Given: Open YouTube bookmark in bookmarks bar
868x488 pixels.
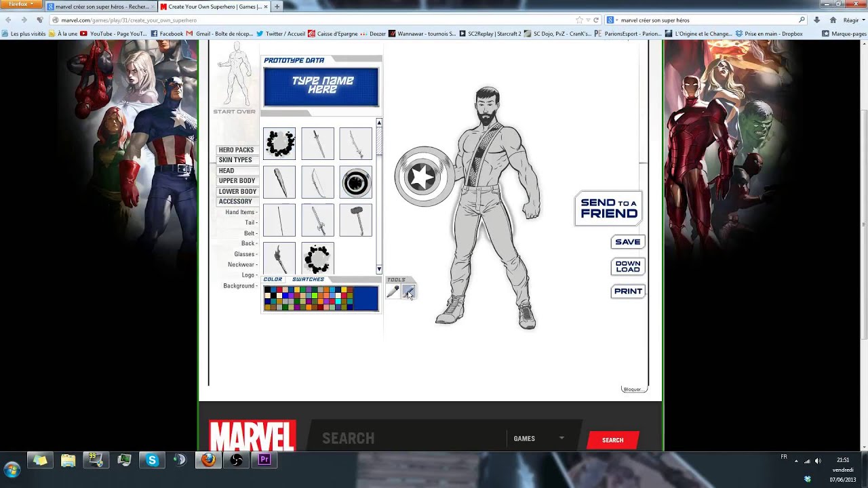Looking at the screenshot, I should point(113,33).
